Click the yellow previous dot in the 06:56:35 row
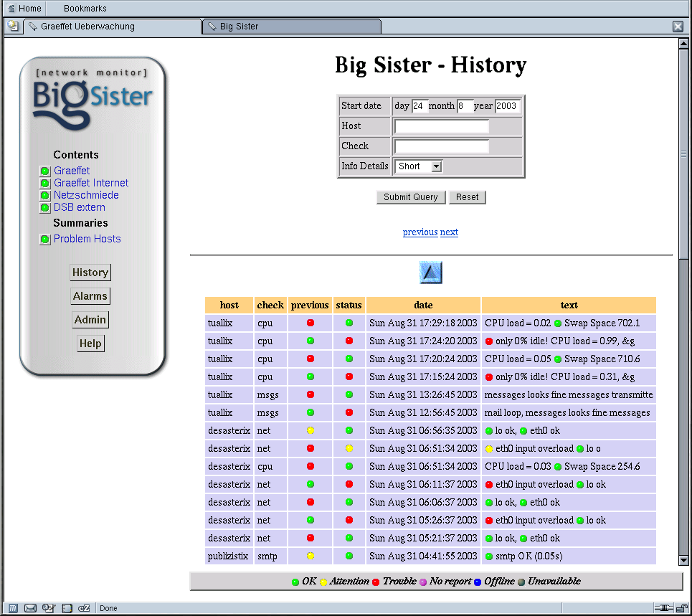Screen dimensions: 692x616 [311, 431]
